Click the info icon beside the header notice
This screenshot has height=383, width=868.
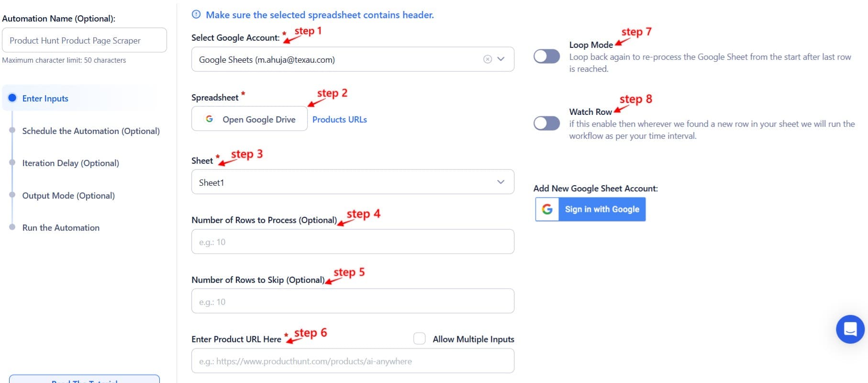click(x=196, y=14)
